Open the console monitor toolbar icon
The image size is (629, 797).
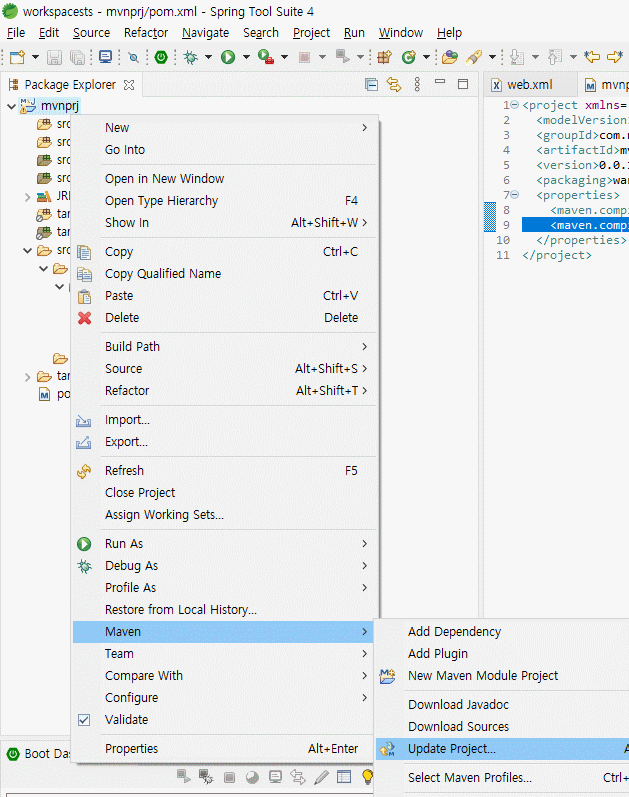105,57
